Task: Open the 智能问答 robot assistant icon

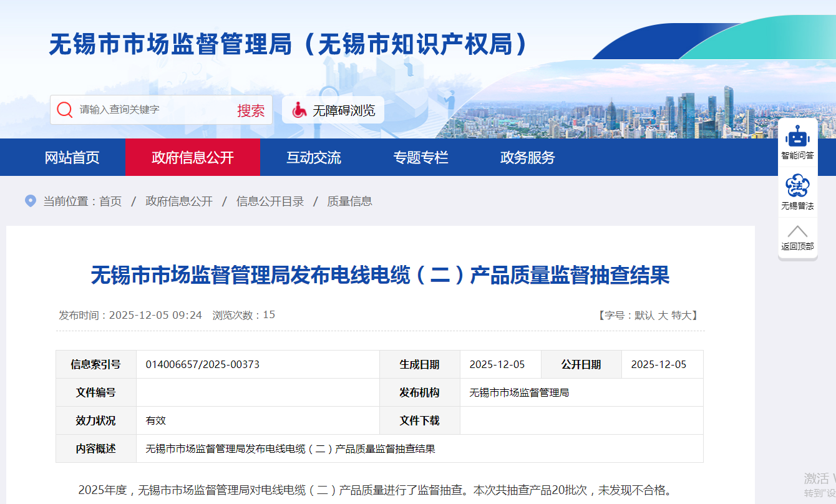Action: [x=797, y=136]
